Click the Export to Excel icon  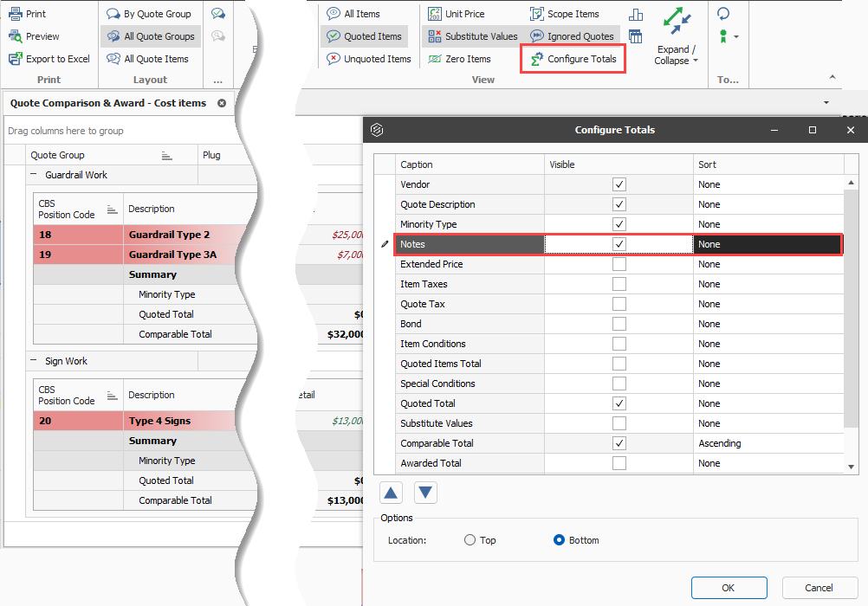[15, 59]
